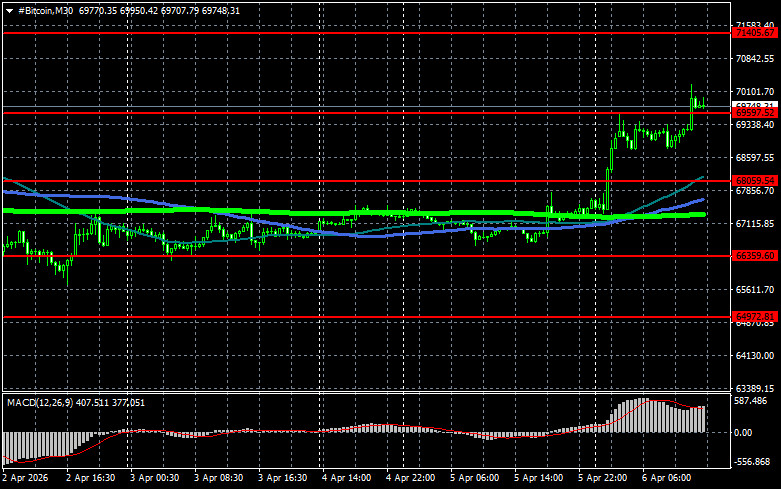Click the 5 Apr 14:00 time label
The width and height of the screenshot is (781, 489).
(538, 478)
